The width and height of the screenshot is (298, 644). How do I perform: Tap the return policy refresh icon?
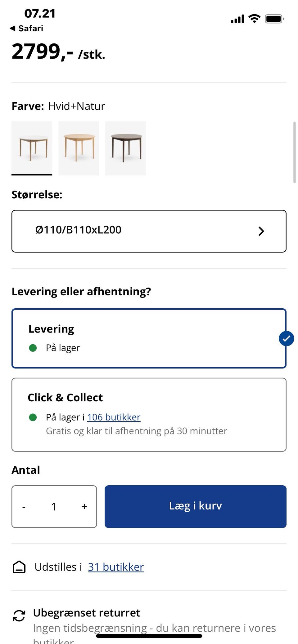[19, 615]
